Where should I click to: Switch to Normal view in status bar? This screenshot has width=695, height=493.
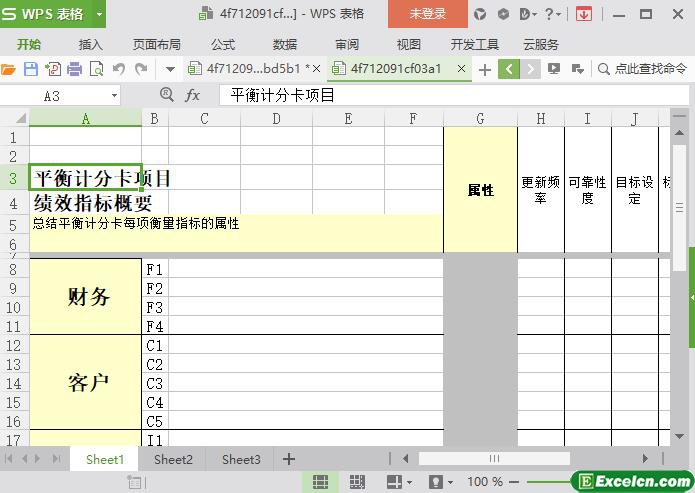pos(320,482)
